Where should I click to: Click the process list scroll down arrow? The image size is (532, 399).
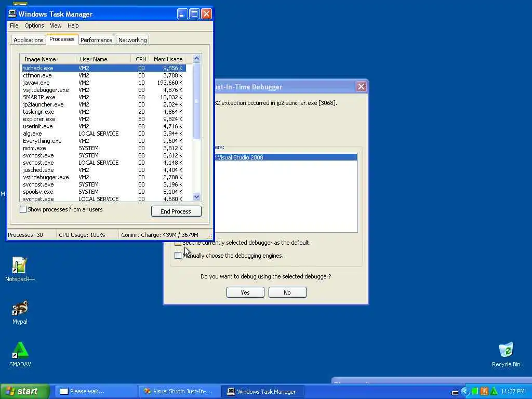point(196,197)
